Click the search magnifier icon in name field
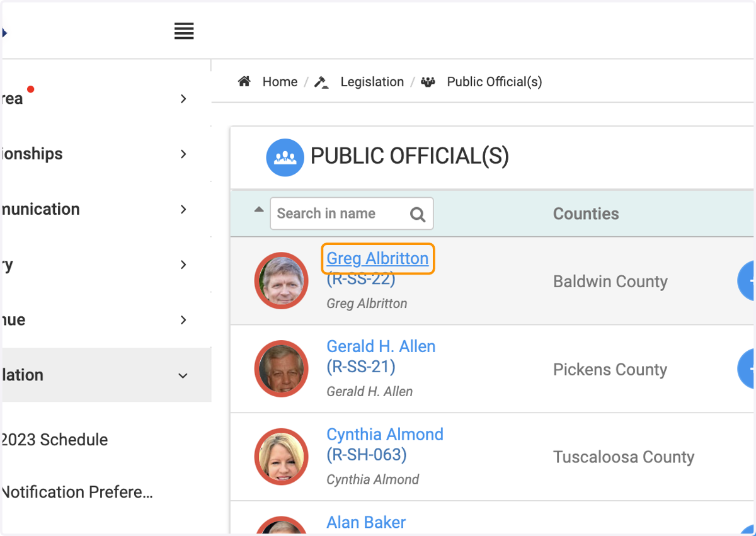Image resolution: width=756 pixels, height=536 pixels. pyautogui.click(x=418, y=214)
